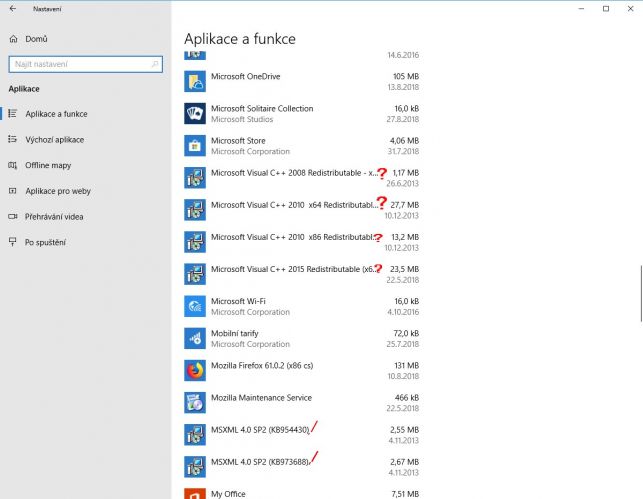Click the date 14.6.2016 at top

point(403,55)
